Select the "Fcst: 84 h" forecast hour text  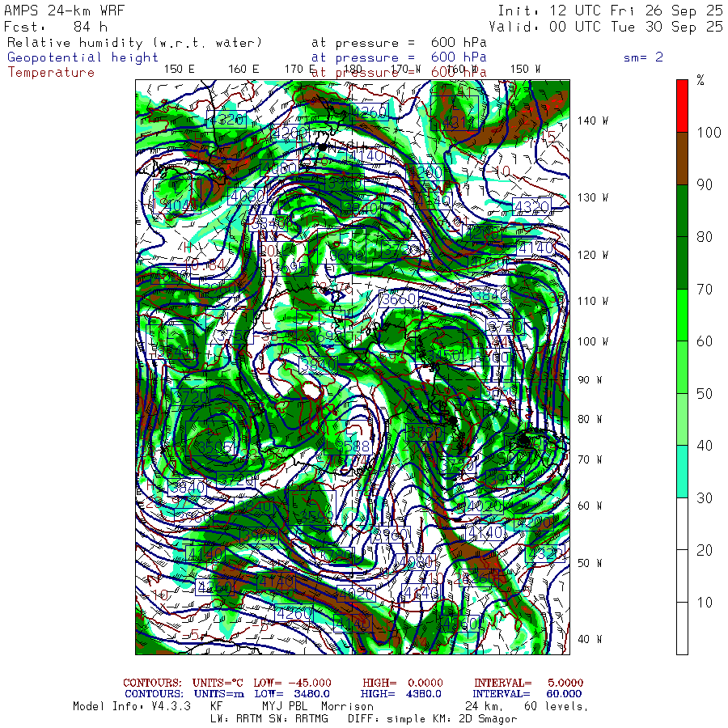point(57,26)
